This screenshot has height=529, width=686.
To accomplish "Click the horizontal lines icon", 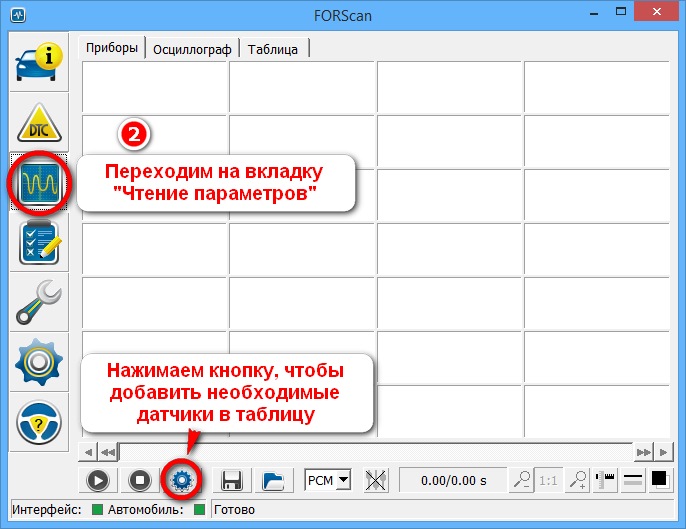I will point(633,480).
